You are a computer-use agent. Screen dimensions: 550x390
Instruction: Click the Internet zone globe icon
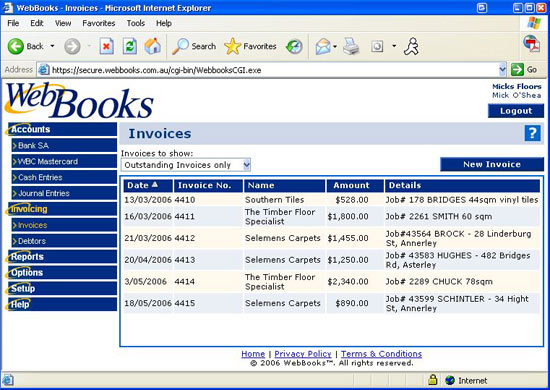450,380
